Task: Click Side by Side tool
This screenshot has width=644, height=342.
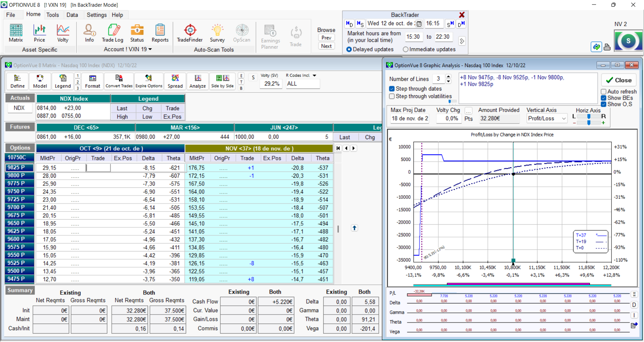Action: click(x=222, y=81)
